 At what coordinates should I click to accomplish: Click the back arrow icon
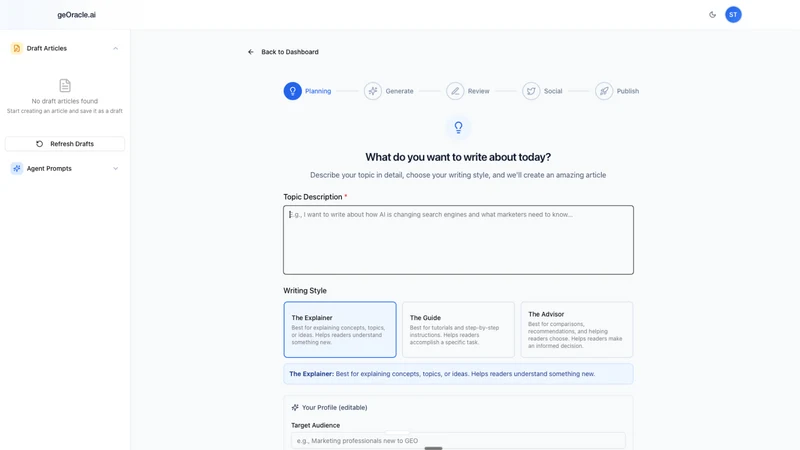[x=251, y=52]
